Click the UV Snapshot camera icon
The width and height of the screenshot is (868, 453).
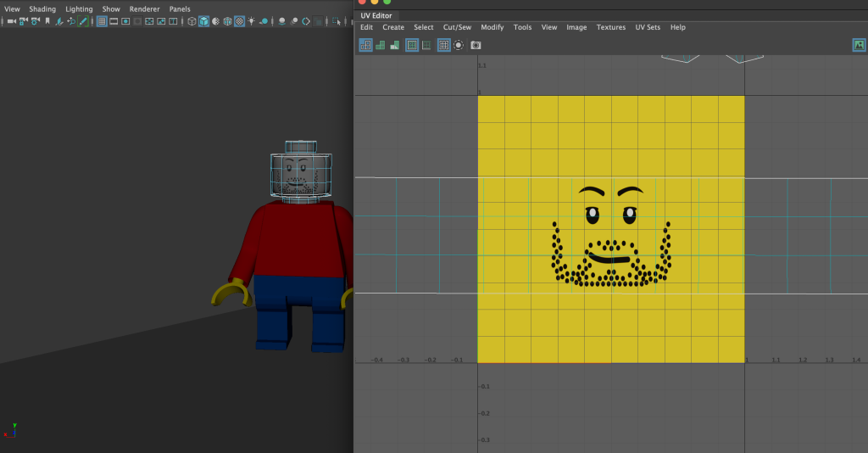476,46
